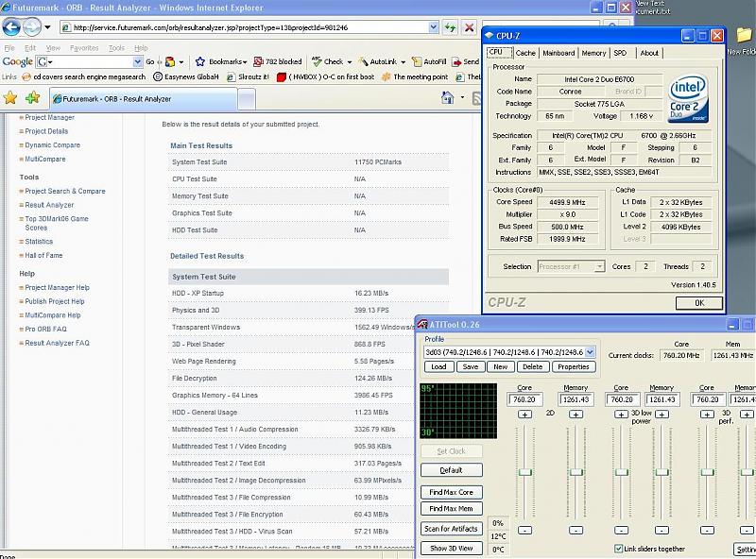Click the Google toolbar search input
756x559 pixels.
pos(90,61)
